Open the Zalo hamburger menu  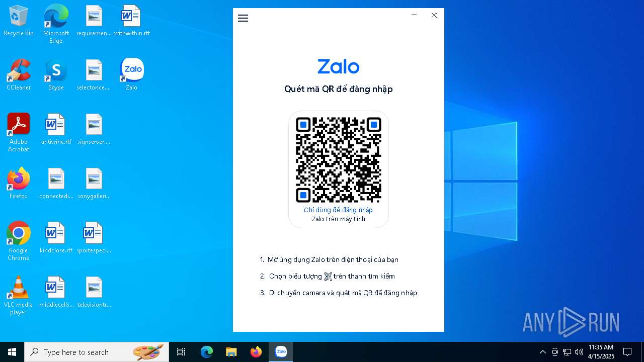(x=243, y=18)
